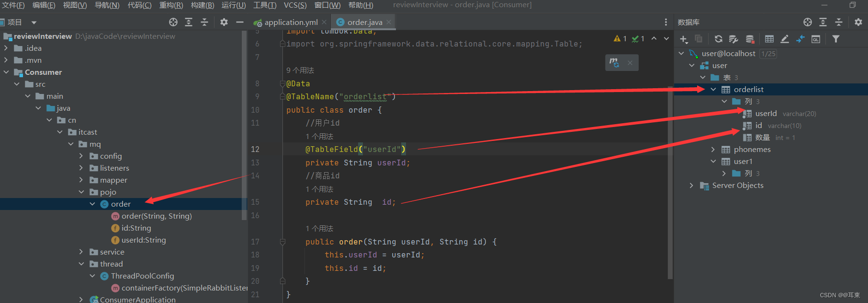
Task: Open the project view dropdown arrow
Action: 34,23
